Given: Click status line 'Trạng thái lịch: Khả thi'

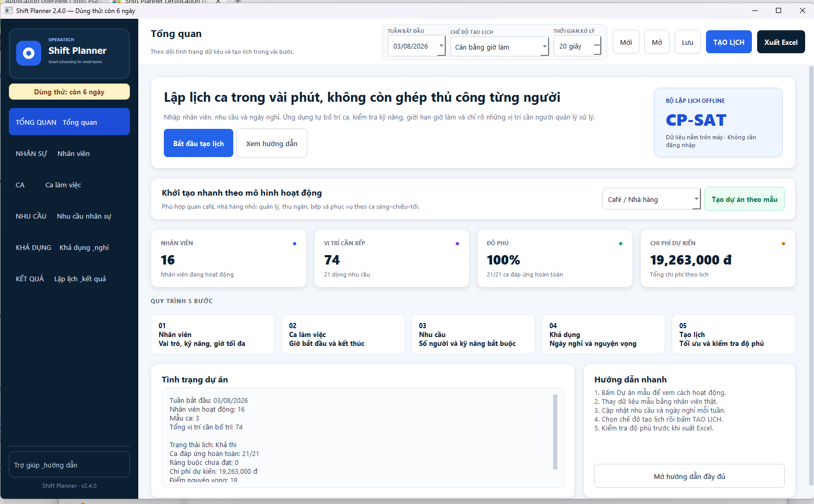Looking at the screenshot, I should (x=203, y=445).
